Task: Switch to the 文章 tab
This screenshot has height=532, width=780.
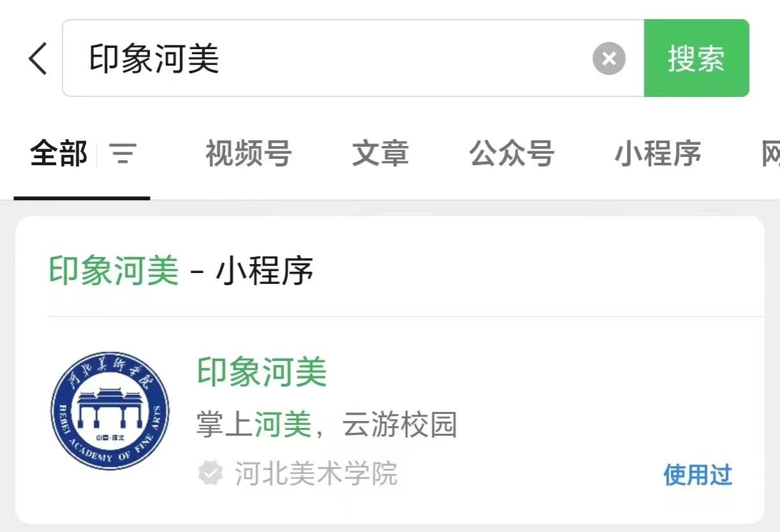Action: 380,154
